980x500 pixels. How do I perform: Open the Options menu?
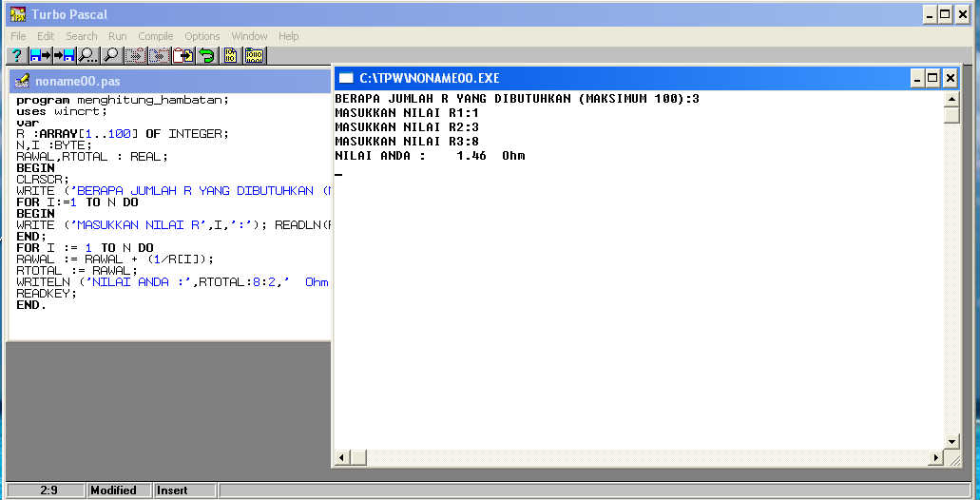tap(202, 36)
